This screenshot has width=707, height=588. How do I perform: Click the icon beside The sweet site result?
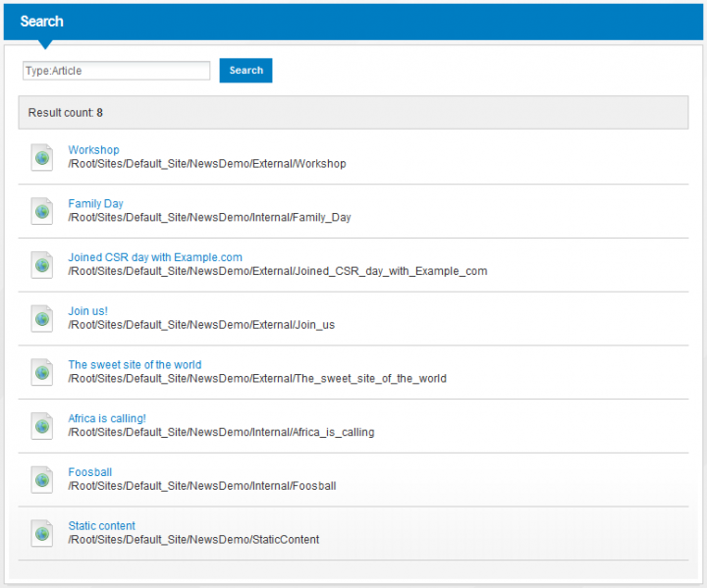point(42,372)
